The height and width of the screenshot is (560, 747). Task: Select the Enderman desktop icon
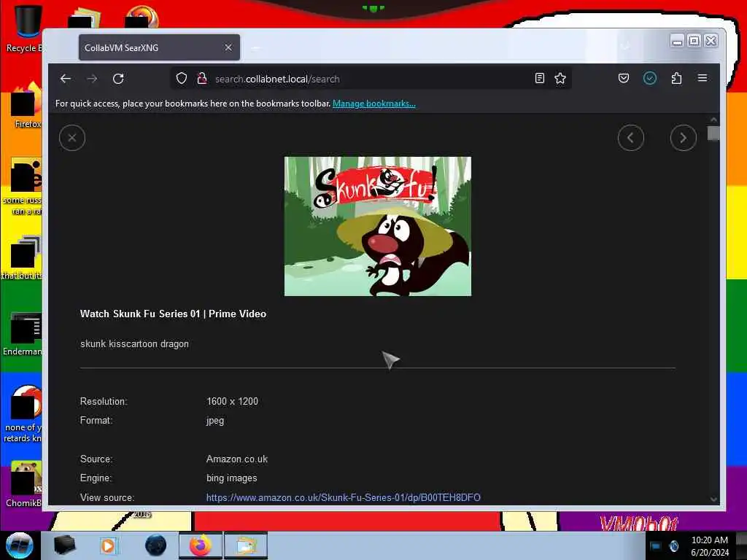coord(23,334)
